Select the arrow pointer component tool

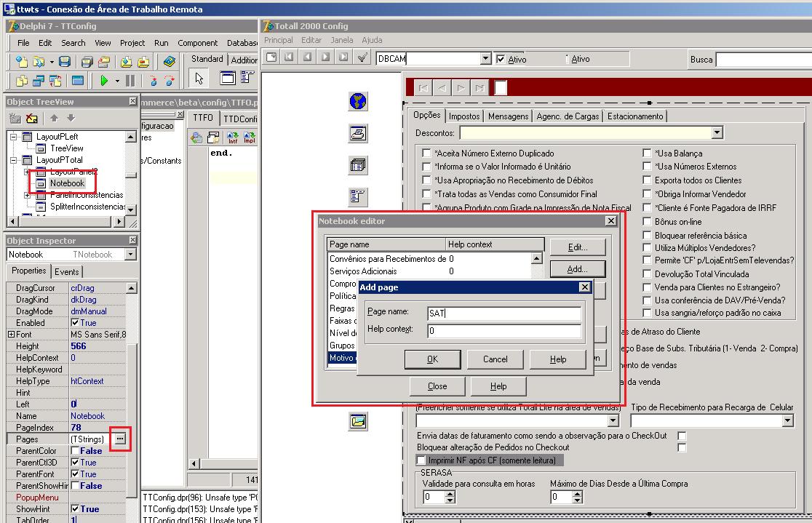tap(199, 78)
